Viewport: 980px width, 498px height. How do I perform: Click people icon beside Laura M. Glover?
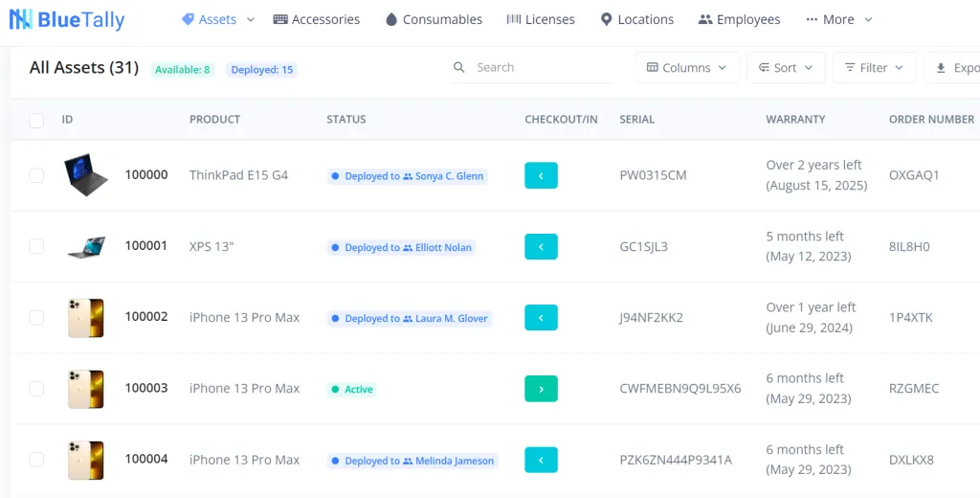pyautogui.click(x=408, y=319)
